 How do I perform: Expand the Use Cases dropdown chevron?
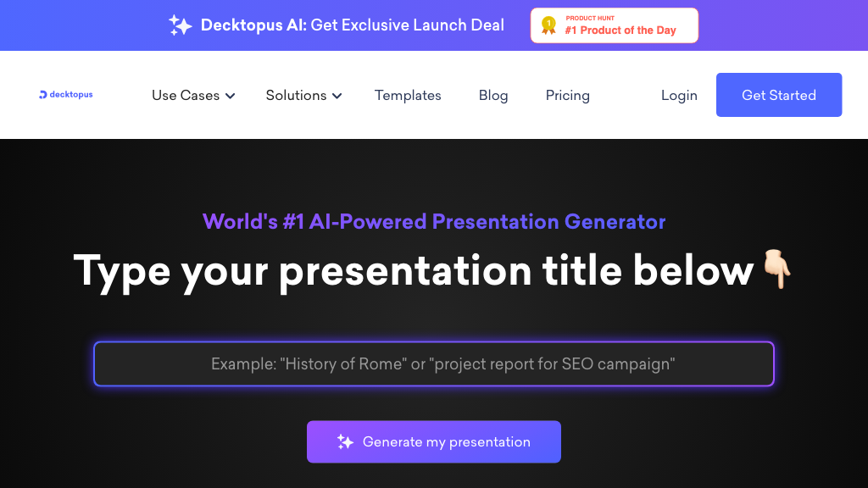point(231,96)
